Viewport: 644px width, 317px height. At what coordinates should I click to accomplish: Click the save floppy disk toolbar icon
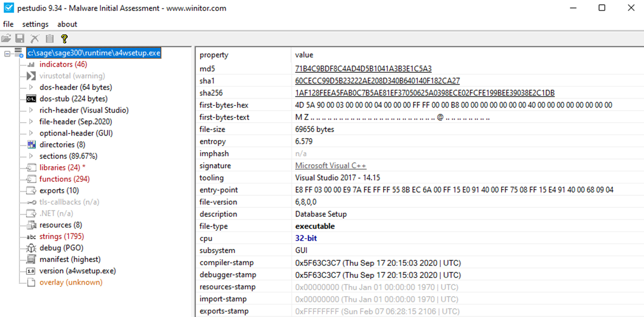(20, 38)
